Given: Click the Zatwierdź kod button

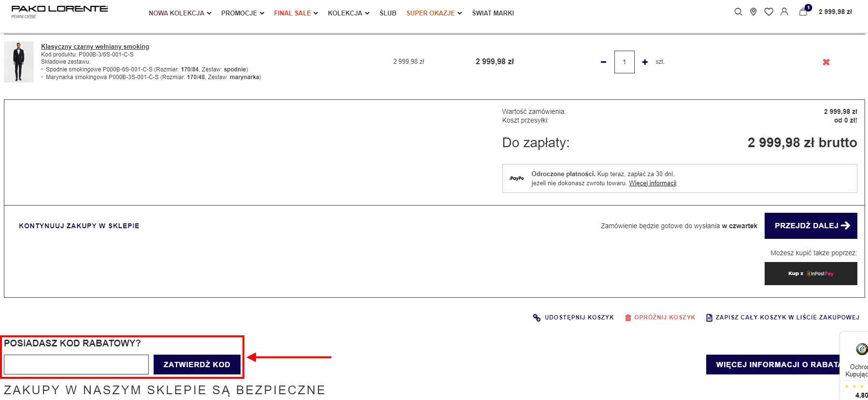Looking at the screenshot, I should tap(197, 365).
